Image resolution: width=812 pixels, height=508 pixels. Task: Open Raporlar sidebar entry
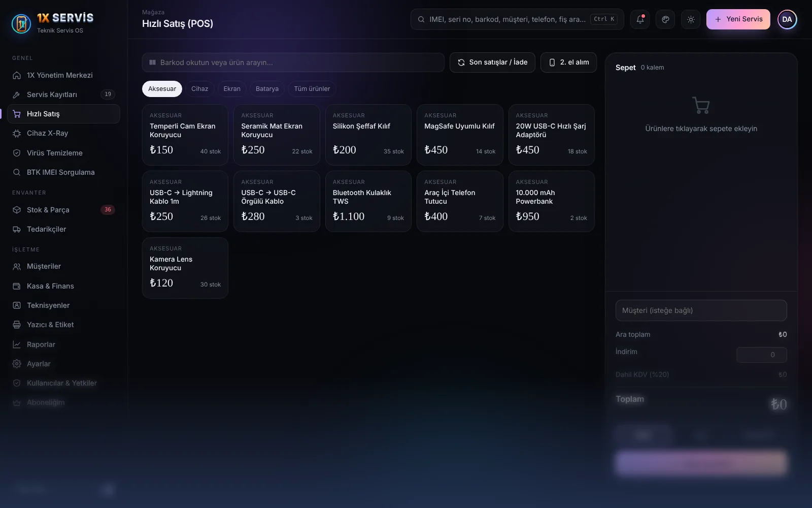63,344
